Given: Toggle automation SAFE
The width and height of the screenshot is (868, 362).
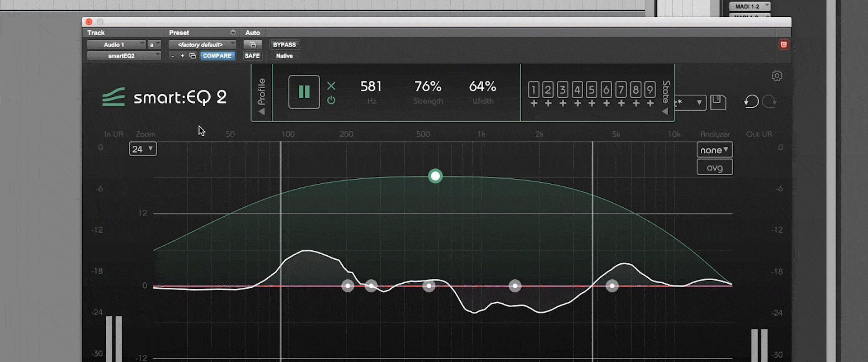Looking at the screenshot, I should (x=252, y=56).
